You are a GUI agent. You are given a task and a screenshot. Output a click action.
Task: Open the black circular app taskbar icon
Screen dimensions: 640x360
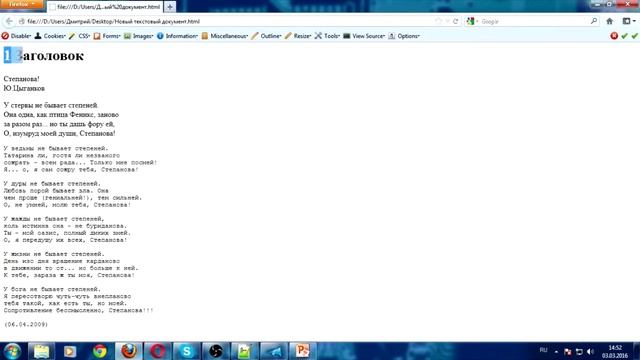216,351
